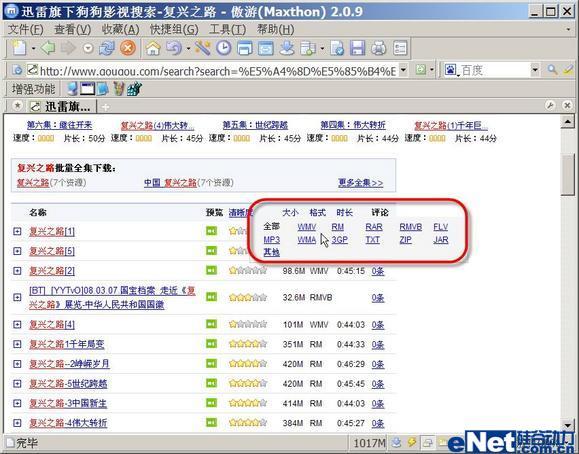The height and width of the screenshot is (454, 579).
Task: Click the window icon in the 增强功能 bar
Action: (88, 89)
